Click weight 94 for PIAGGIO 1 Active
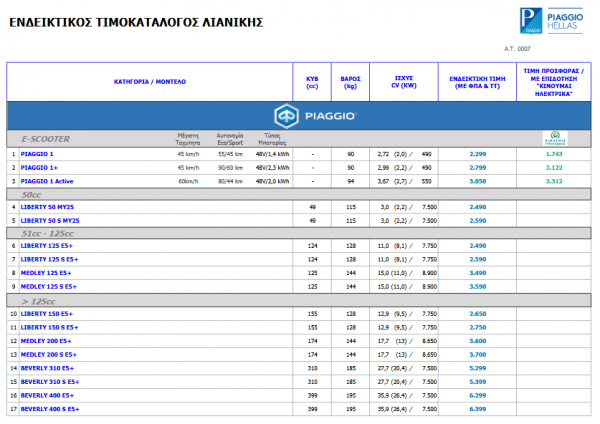The image size is (600, 424). 351,181
